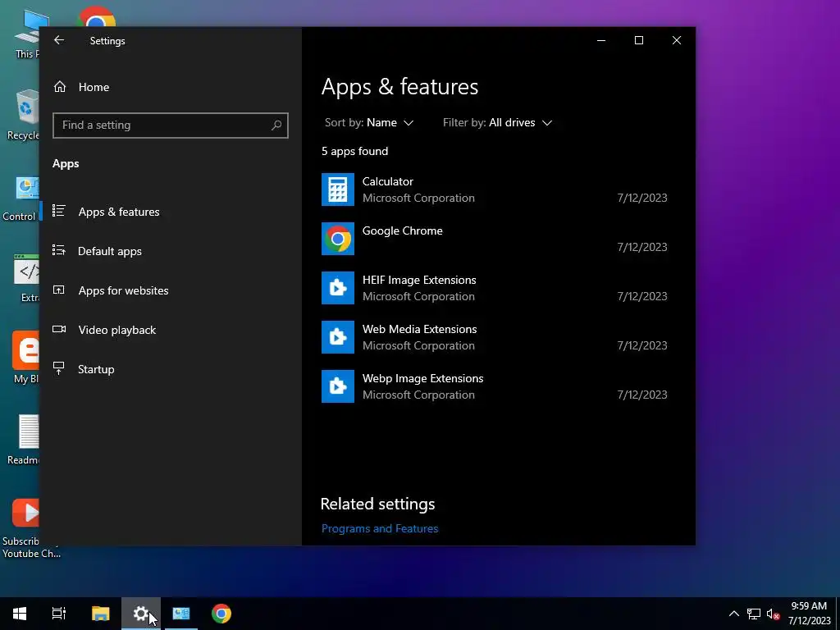The height and width of the screenshot is (630, 840).
Task: Click the Settings gear taskbar icon
Action: tap(140, 614)
